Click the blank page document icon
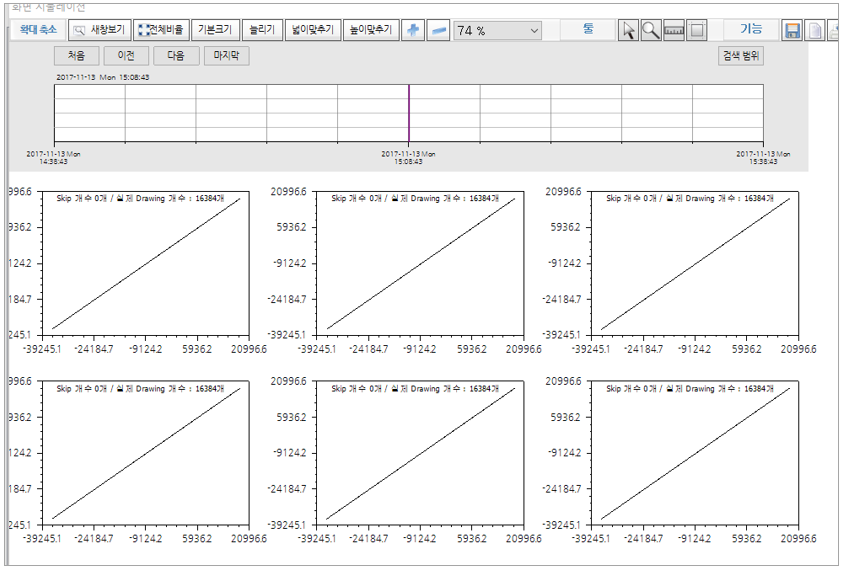The image size is (844, 569). [815, 30]
